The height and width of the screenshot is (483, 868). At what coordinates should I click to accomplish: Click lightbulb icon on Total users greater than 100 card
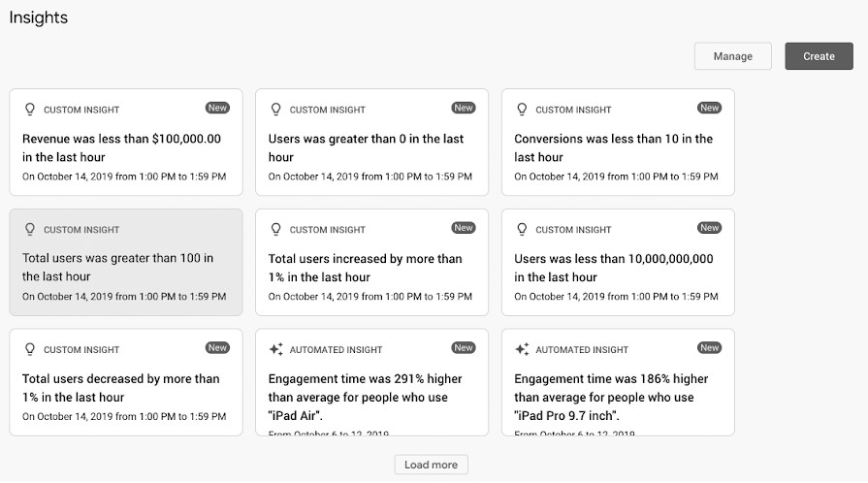pos(30,230)
